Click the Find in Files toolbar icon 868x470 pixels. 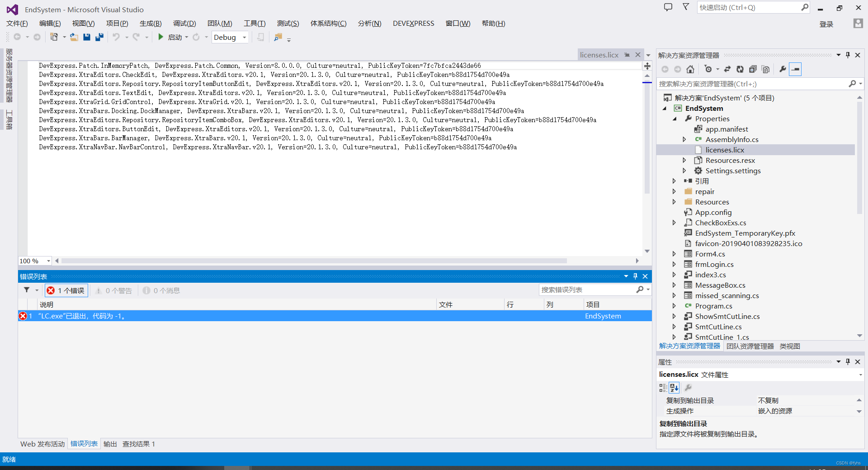click(x=278, y=37)
